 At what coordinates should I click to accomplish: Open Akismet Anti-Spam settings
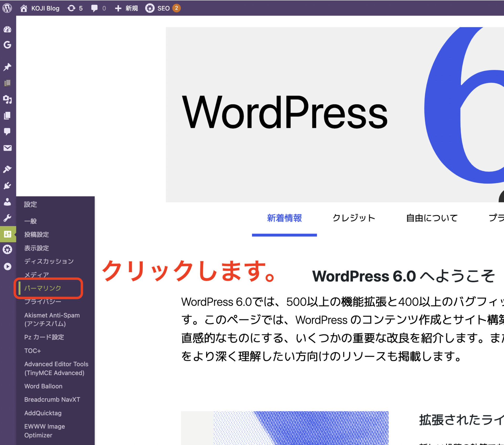[x=52, y=320]
